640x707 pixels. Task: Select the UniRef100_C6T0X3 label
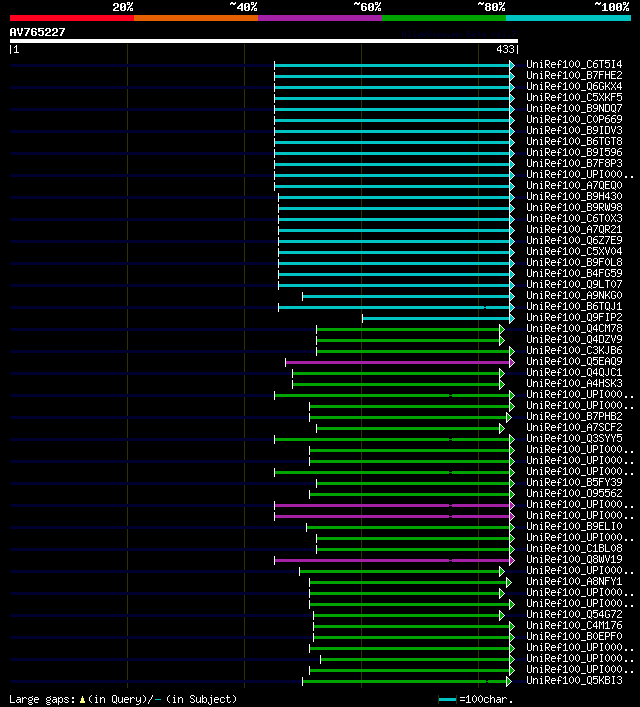(574, 218)
